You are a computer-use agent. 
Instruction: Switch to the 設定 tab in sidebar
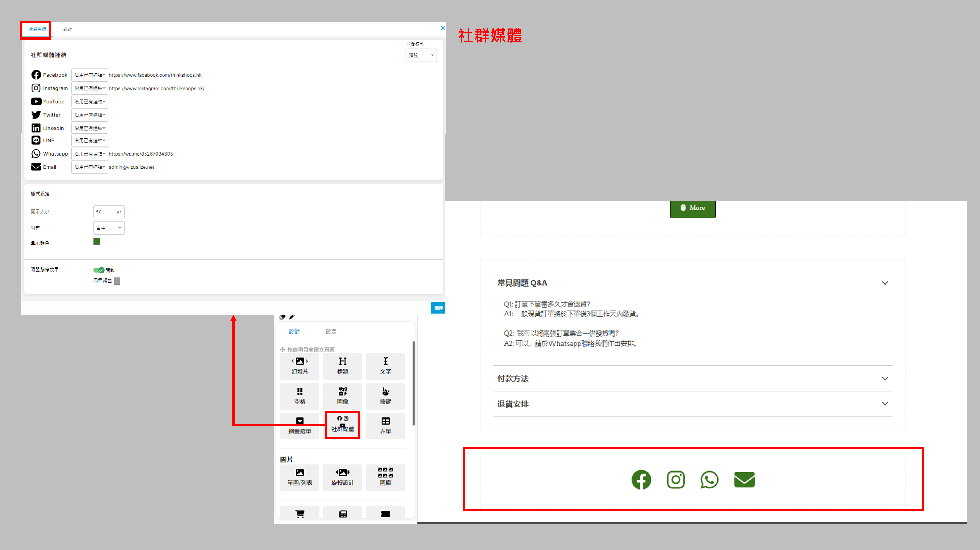[331, 332]
